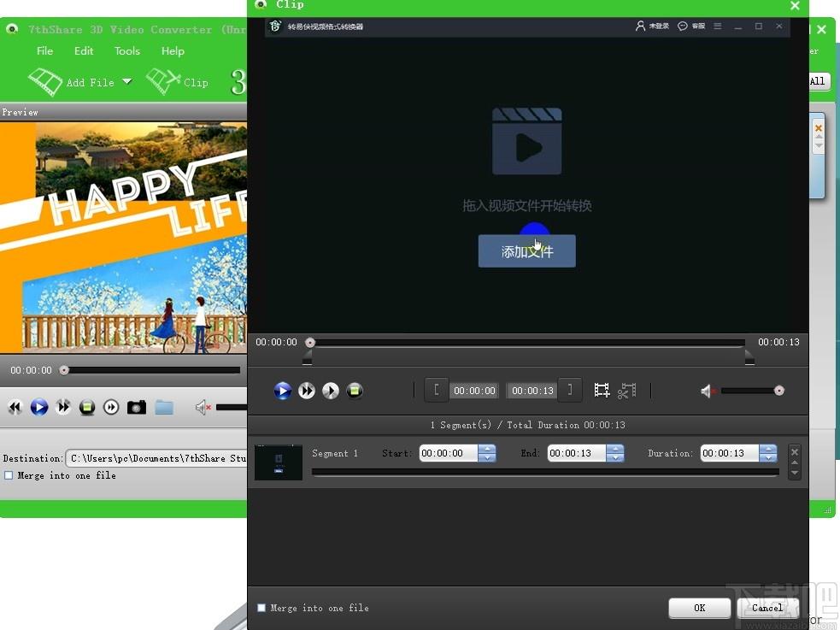Confirm the clip with the OK button
The image size is (840, 630).
700,608
